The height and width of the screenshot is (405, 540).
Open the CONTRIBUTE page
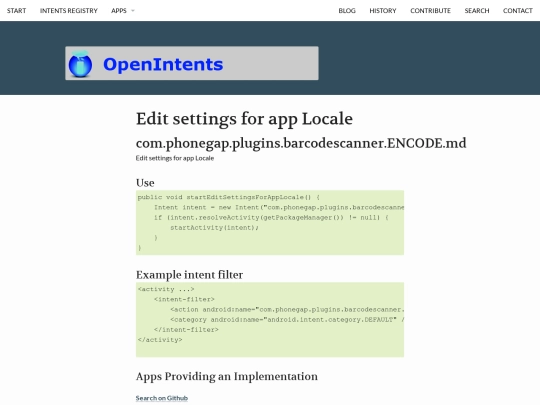pos(430,11)
